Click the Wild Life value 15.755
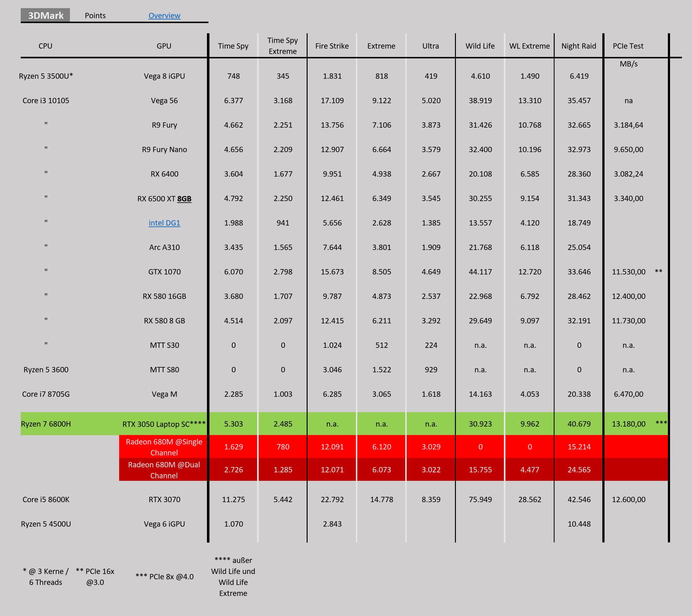This screenshot has height=616, width=692. (480, 470)
